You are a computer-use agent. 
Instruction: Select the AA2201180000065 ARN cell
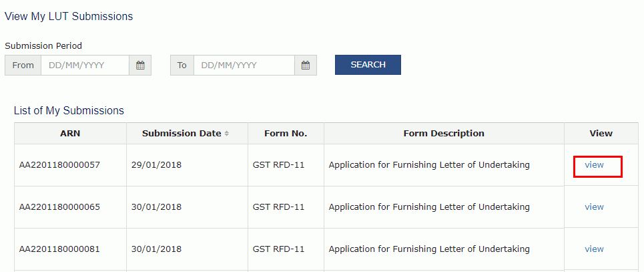click(70, 207)
